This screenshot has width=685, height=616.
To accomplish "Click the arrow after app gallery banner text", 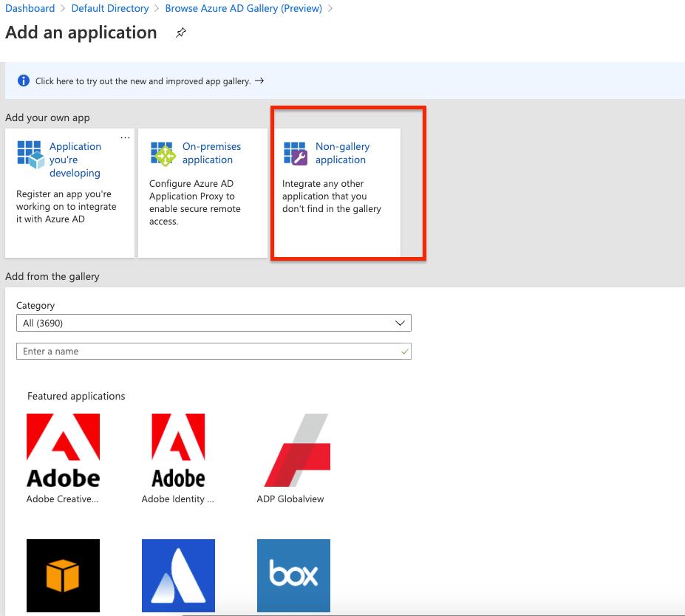I will pyautogui.click(x=259, y=81).
